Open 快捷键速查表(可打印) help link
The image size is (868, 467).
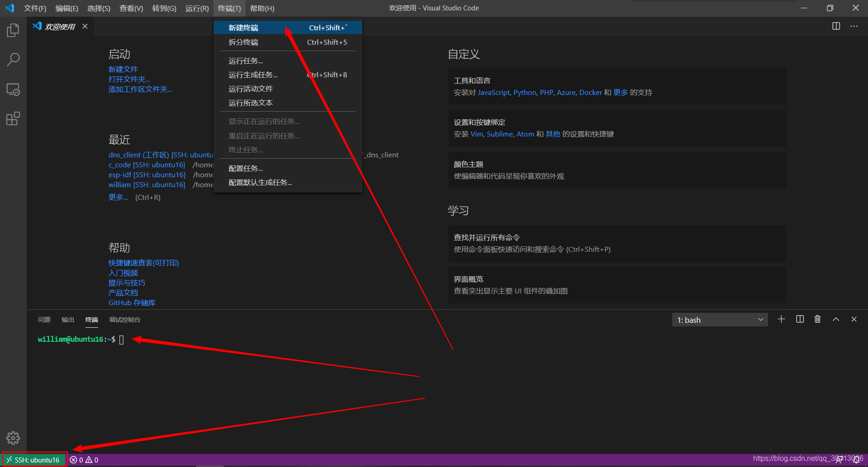(x=144, y=263)
